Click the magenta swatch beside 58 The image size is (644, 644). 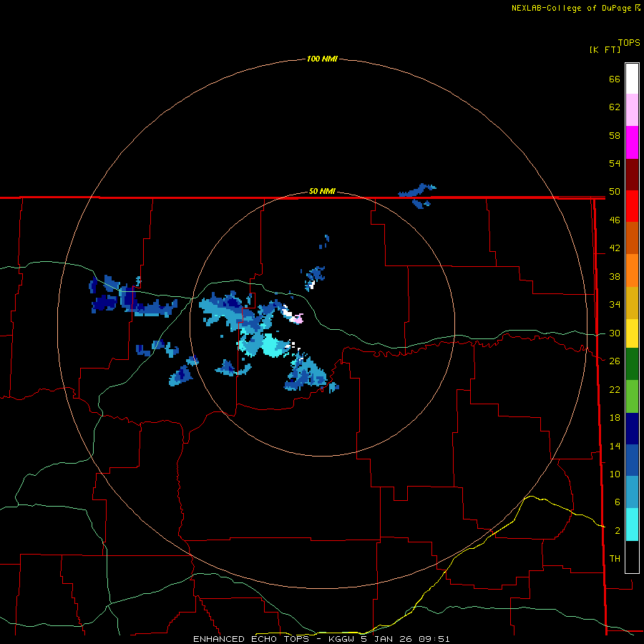632,142
